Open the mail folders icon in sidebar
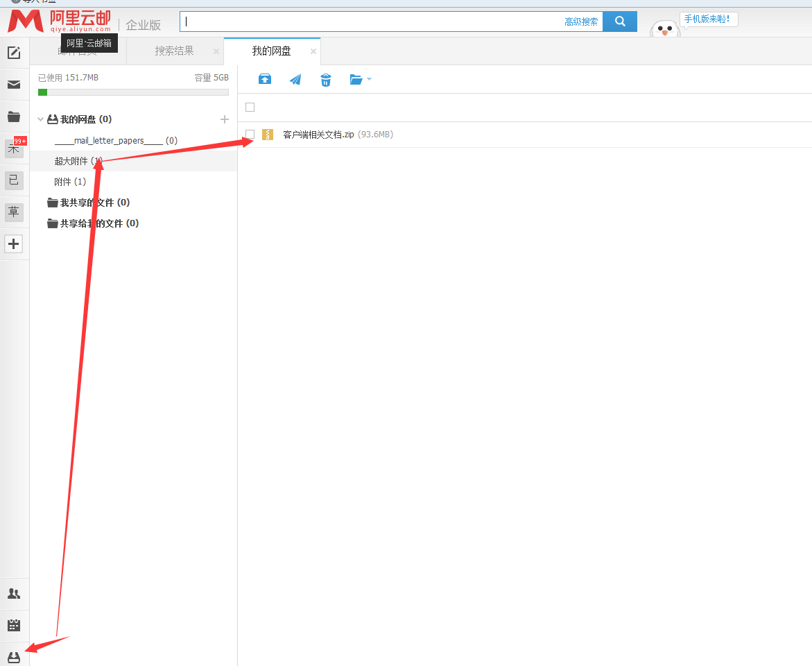Viewport: 812px width, 666px height. tap(14, 117)
